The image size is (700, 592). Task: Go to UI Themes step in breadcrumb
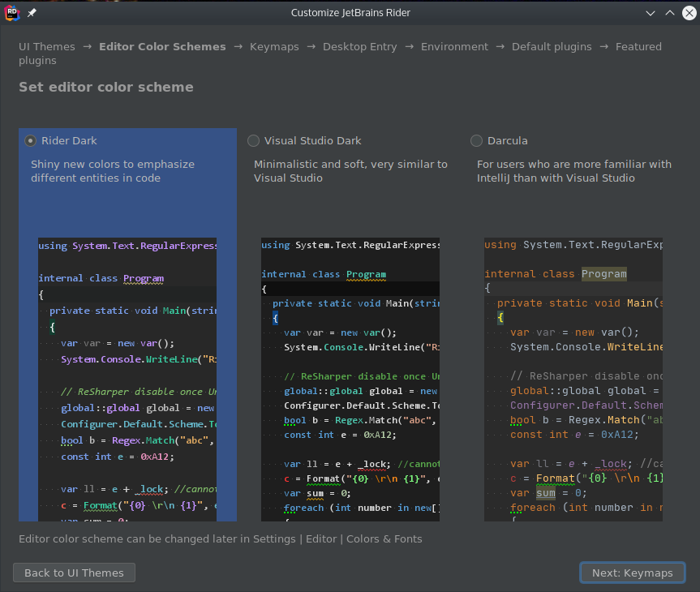click(47, 47)
